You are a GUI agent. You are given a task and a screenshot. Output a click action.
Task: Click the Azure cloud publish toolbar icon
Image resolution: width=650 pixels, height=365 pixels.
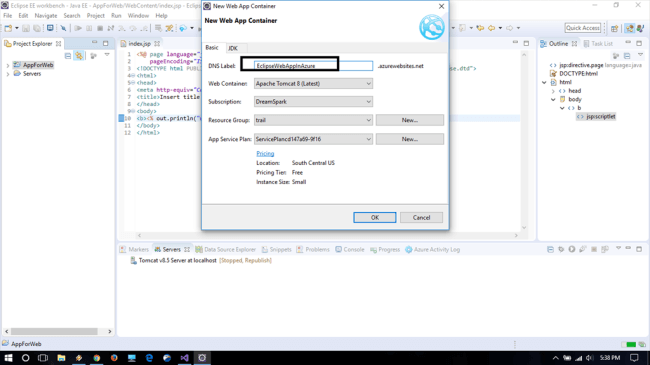183,28
